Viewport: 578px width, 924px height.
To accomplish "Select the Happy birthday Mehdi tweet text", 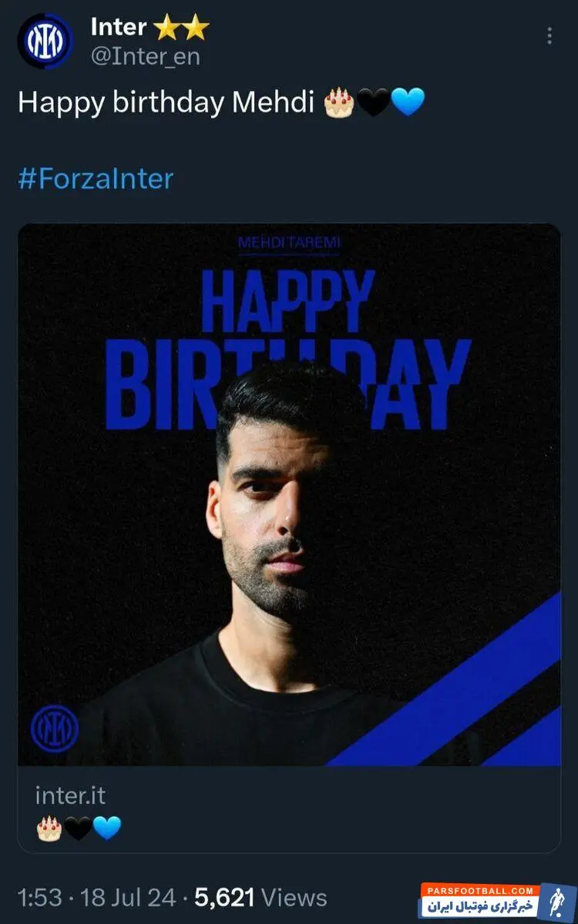I will click(x=166, y=102).
